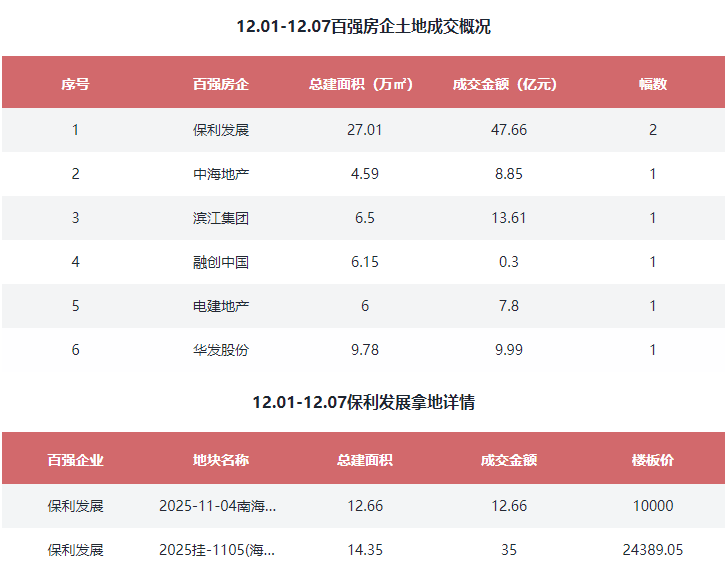Image resolution: width=728 pixels, height=572 pixels.
Task: Select the 总建面积（万㎡） column header
Action: click(x=364, y=84)
